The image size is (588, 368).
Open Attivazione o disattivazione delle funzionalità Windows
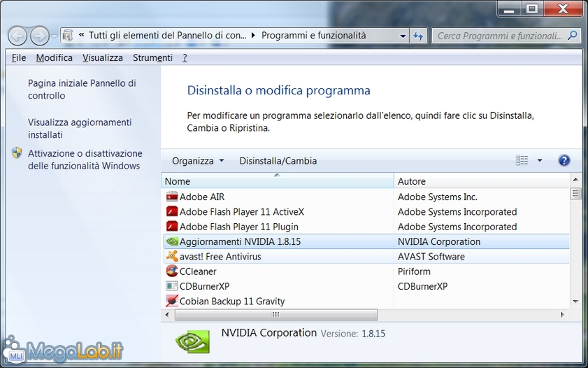point(85,160)
